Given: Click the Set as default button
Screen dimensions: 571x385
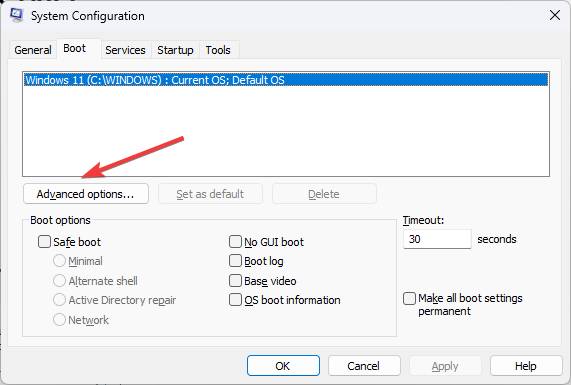Looking at the screenshot, I should coord(210,194).
